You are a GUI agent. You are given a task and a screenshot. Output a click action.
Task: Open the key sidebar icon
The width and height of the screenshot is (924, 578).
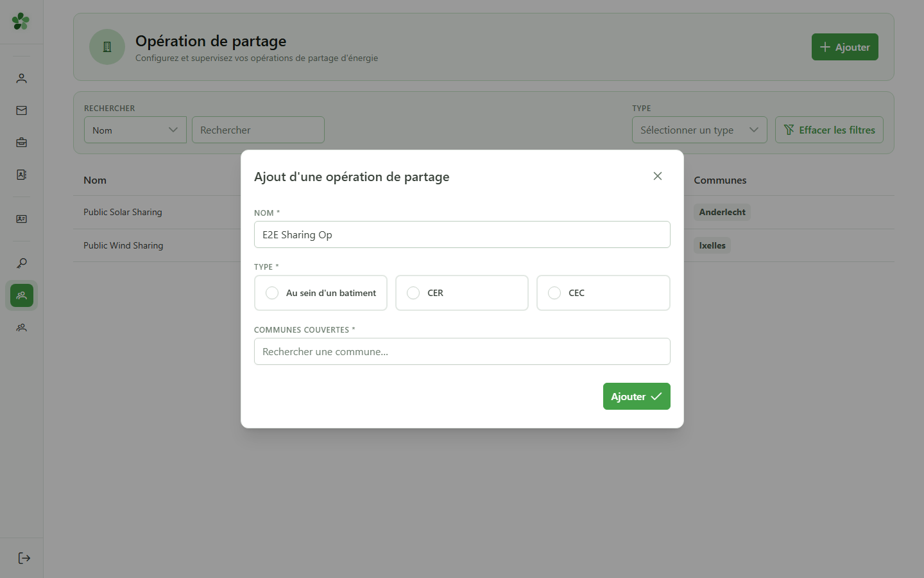22,263
